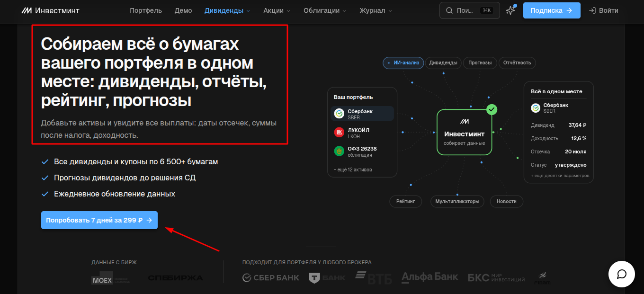Open the Демо page
The height and width of the screenshot is (294, 644).
[183, 10]
